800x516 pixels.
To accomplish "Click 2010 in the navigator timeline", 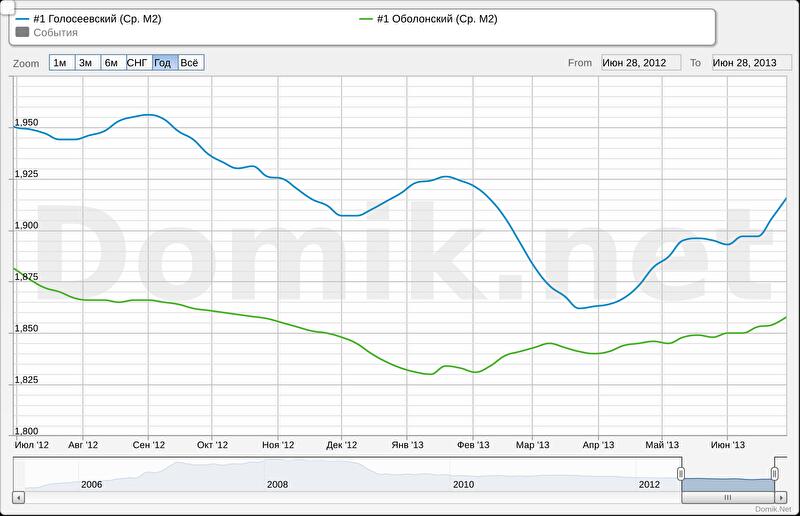I will pyautogui.click(x=463, y=484).
